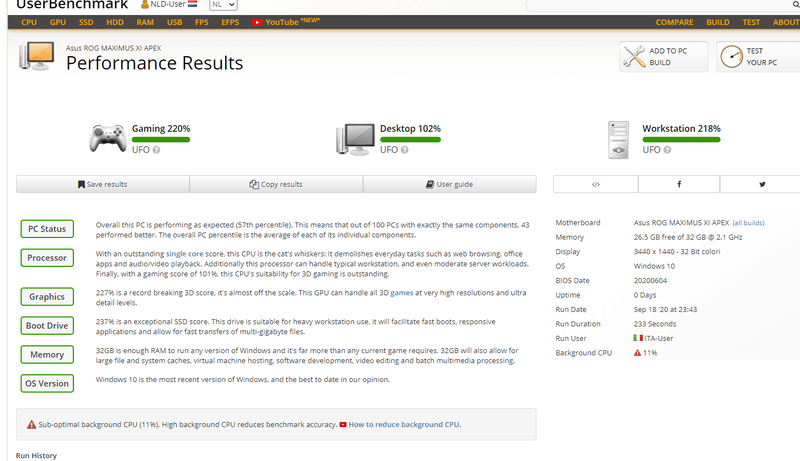Screen dimensions: 800x461
Task: Share results on Twitter
Action: click(x=762, y=184)
